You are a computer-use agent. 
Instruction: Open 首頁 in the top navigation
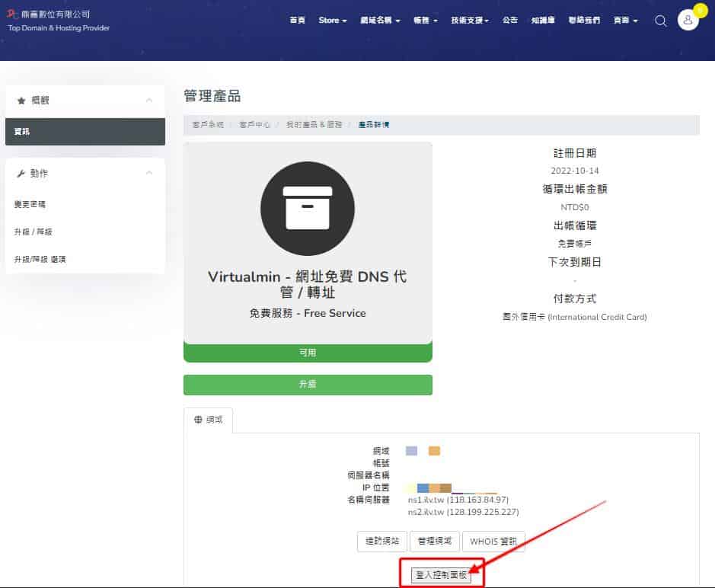point(298,21)
